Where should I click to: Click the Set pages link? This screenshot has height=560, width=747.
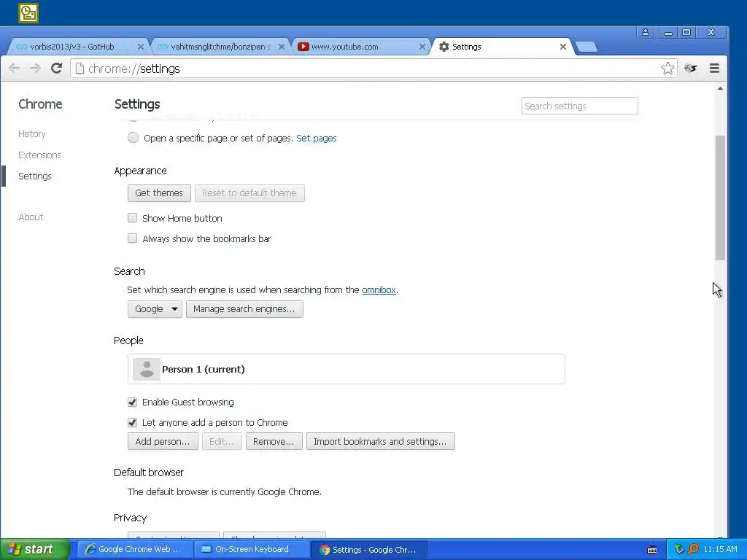[317, 138]
